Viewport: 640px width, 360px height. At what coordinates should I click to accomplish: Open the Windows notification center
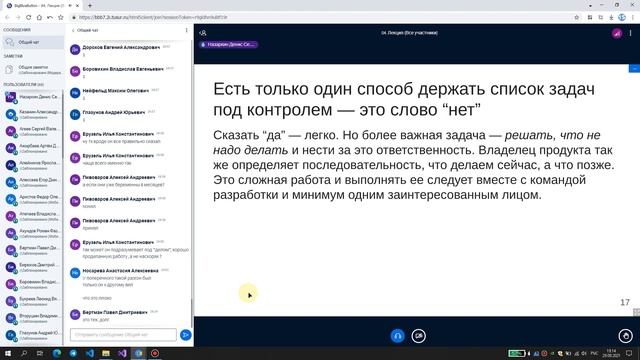click(x=629, y=353)
